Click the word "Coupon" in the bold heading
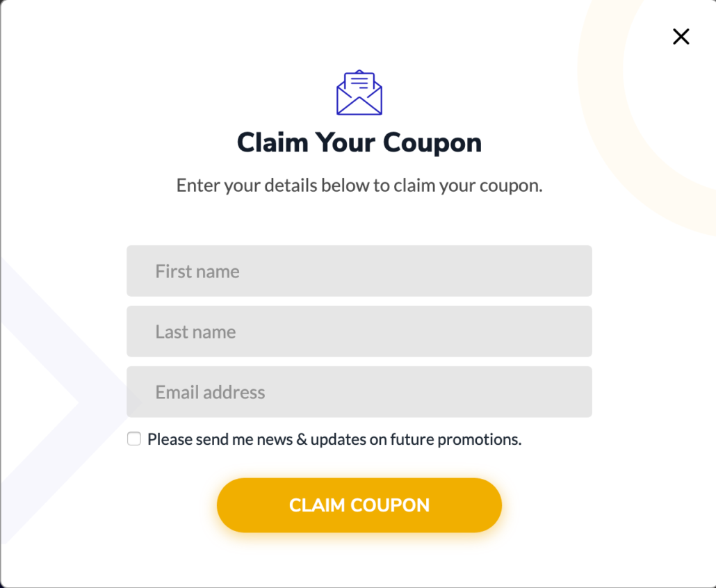 [x=432, y=143]
